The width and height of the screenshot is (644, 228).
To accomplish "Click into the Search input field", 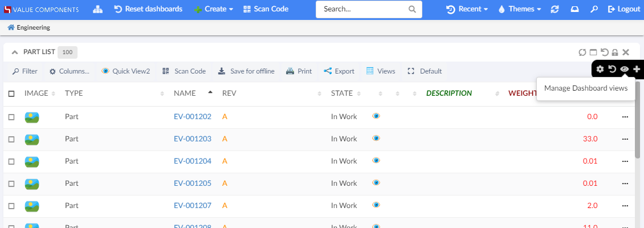I will 362,9.
